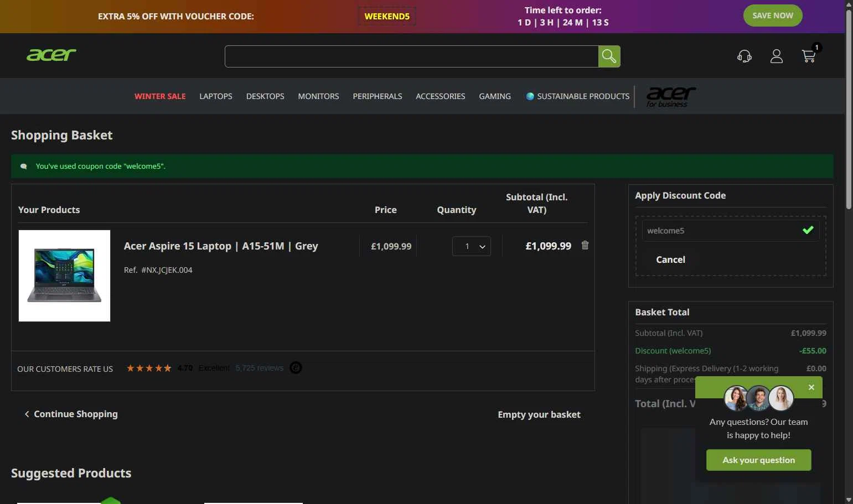This screenshot has width=853, height=504.
Task: Click Ask your question button
Action: point(758,460)
